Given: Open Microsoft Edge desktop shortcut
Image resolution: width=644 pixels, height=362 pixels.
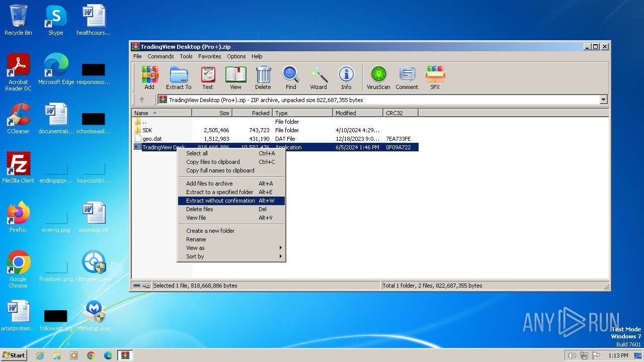Looking at the screenshot, I should point(56,70).
